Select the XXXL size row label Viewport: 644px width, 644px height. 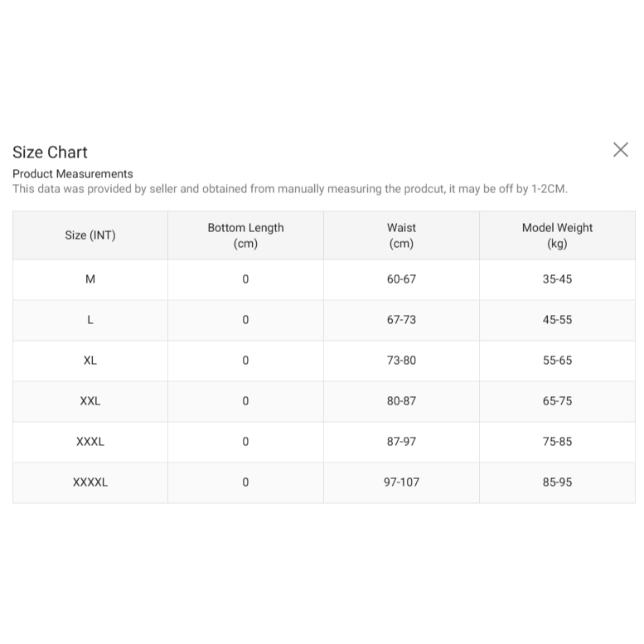[90, 442]
